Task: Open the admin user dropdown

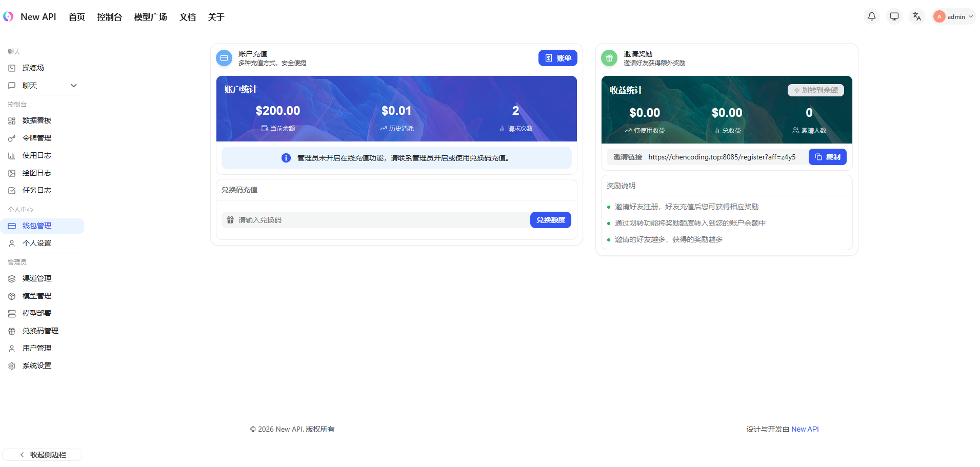Action: point(953,16)
